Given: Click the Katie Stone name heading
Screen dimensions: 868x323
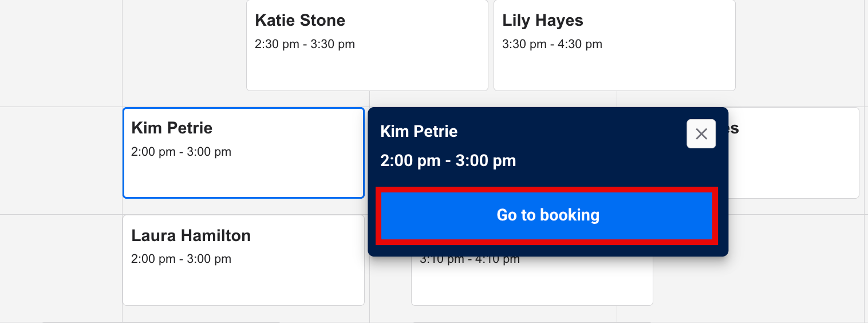Looking at the screenshot, I should pos(300,21).
